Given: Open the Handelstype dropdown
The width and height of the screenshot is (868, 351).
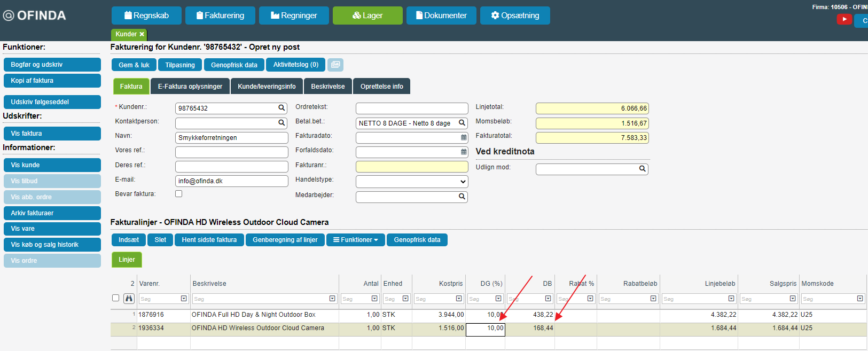Looking at the screenshot, I should (412, 182).
